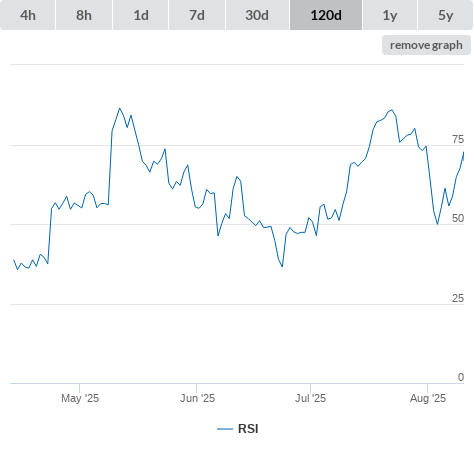Choose the 1d time range tab
Screen dimensions: 474x455
[141, 15]
